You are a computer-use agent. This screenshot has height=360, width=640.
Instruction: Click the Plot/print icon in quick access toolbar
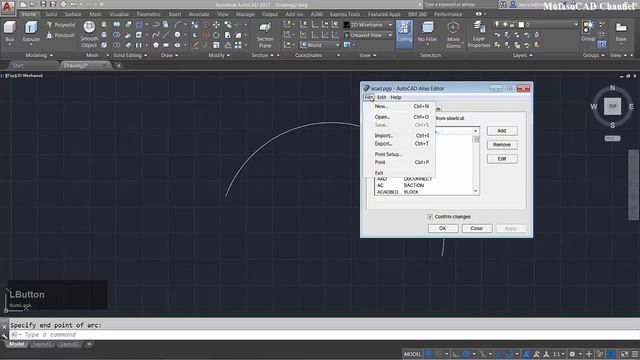63,4
